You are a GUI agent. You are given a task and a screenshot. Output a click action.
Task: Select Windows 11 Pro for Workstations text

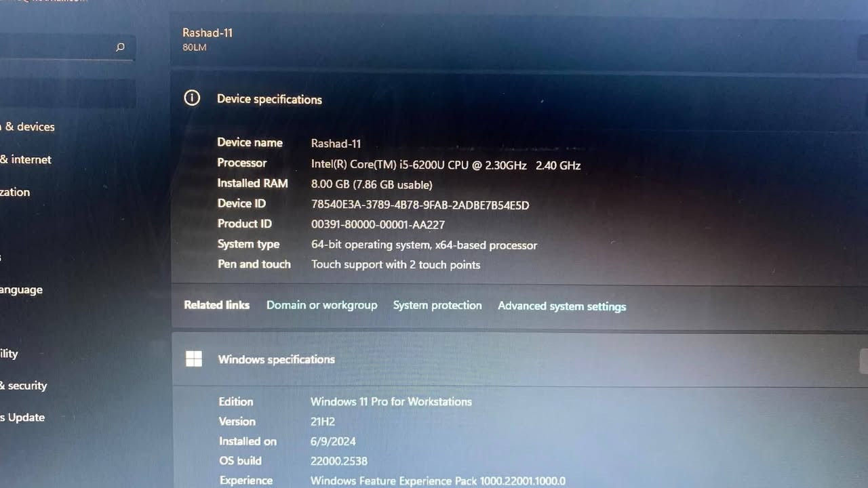(x=391, y=401)
